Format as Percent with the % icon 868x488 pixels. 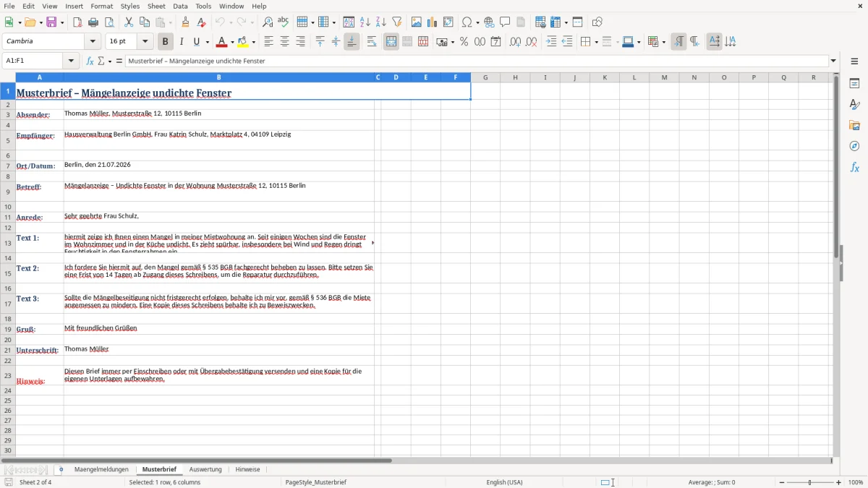click(464, 42)
